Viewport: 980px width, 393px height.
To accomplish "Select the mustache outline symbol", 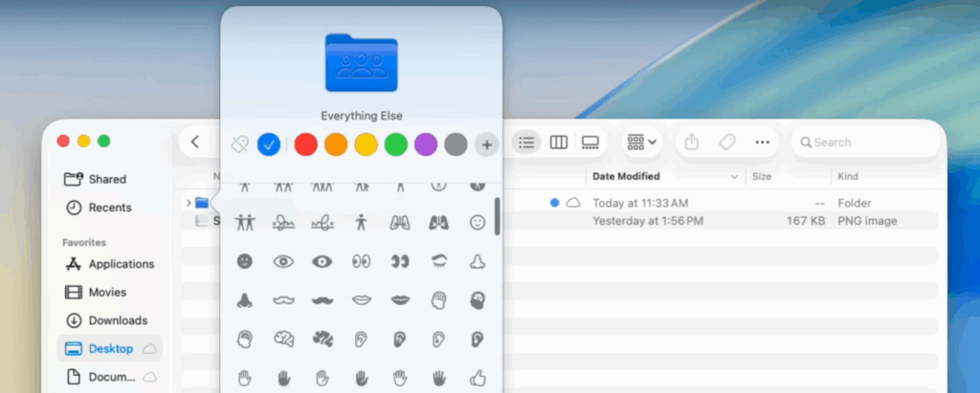I will [x=281, y=300].
